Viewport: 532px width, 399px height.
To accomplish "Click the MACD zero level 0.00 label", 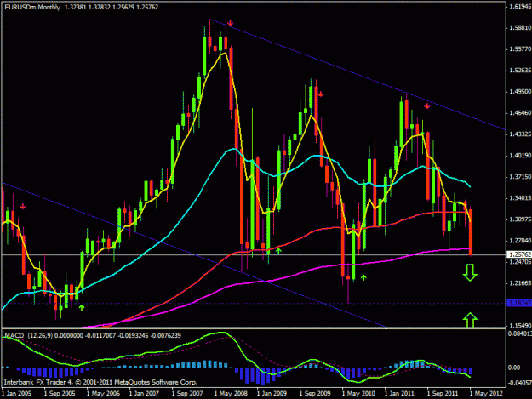I will pyautogui.click(x=514, y=368).
